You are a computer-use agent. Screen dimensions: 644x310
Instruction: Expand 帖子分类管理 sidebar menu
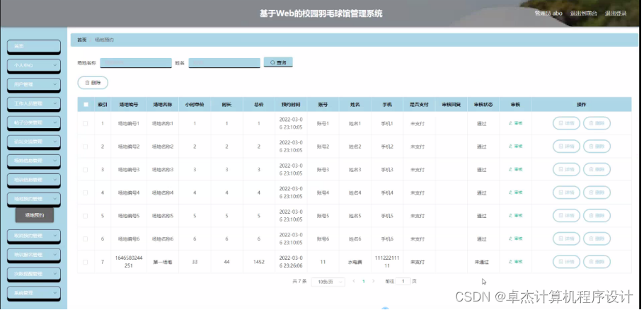tap(34, 122)
